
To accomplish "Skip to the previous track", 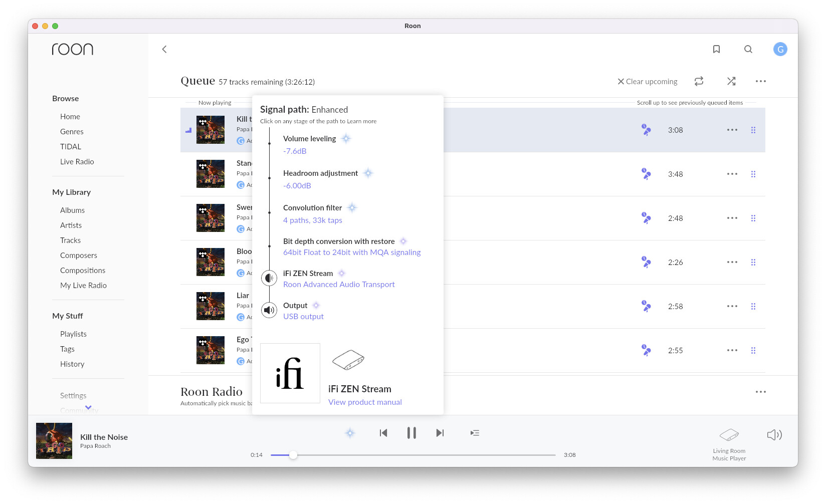I will coord(383,433).
